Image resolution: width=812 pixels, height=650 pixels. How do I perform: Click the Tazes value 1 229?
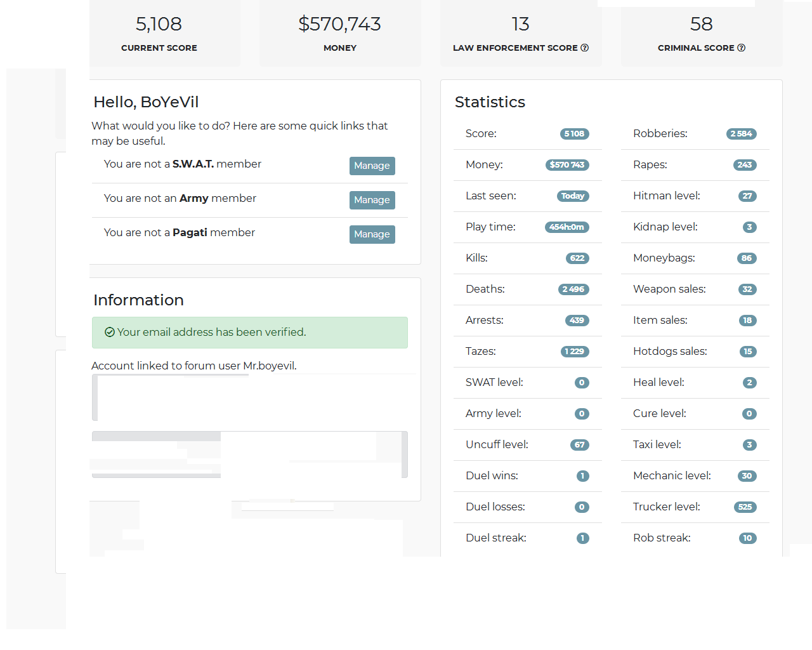tap(575, 352)
